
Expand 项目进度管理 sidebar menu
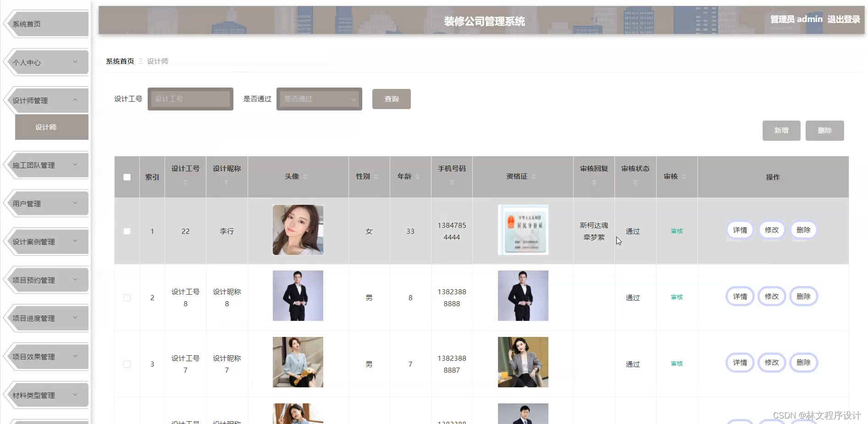(x=47, y=318)
